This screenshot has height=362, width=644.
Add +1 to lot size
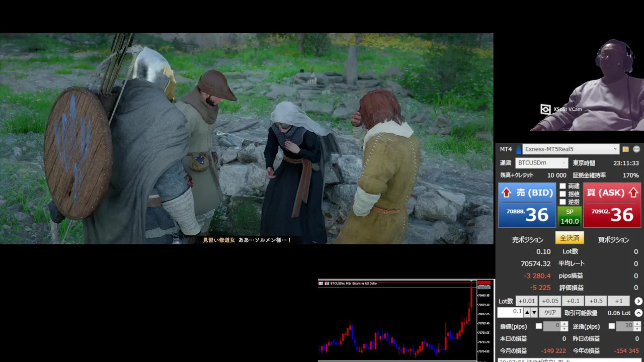[x=619, y=301]
